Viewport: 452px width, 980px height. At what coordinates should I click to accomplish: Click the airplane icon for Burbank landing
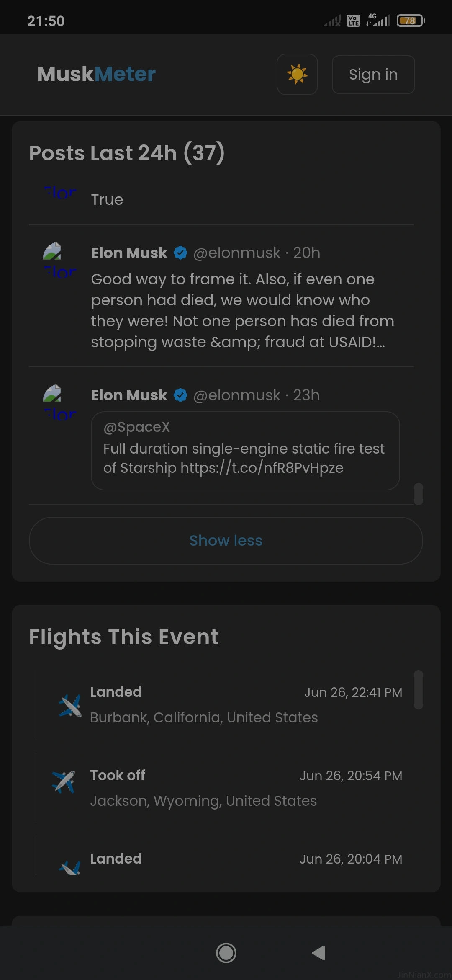[x=70, y=706]
